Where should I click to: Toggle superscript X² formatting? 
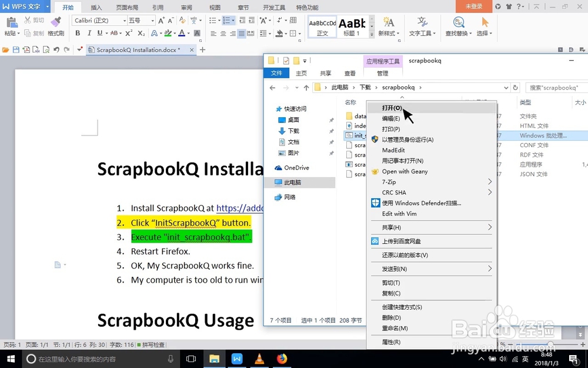(129, 33)
